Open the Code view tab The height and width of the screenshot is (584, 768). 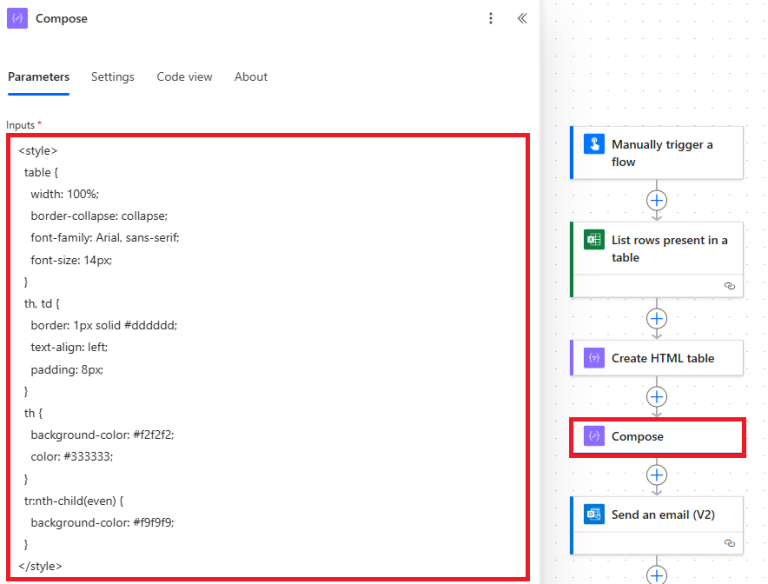184,77
